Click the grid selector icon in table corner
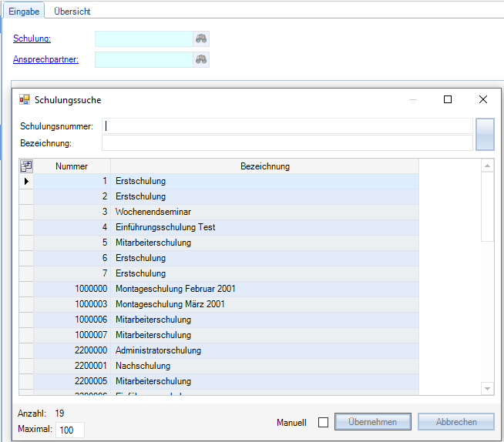This screenshot has width=504, height=442. (x=26, y=166)
